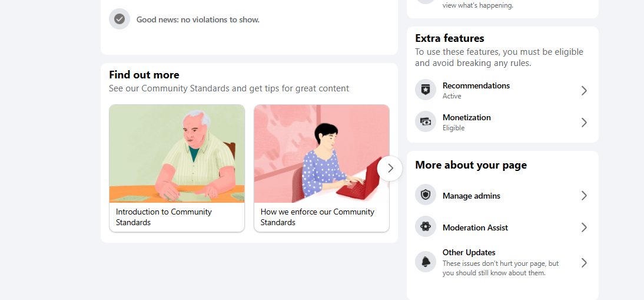Expand Monetization with its chevron arrow
This screenshot has height=300, width=644.
[x=584, y=123]
